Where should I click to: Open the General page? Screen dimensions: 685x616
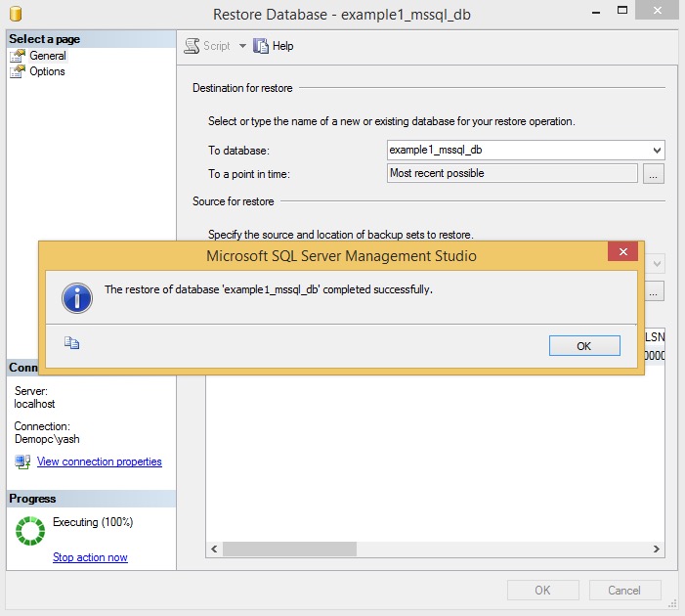[48, 56]
